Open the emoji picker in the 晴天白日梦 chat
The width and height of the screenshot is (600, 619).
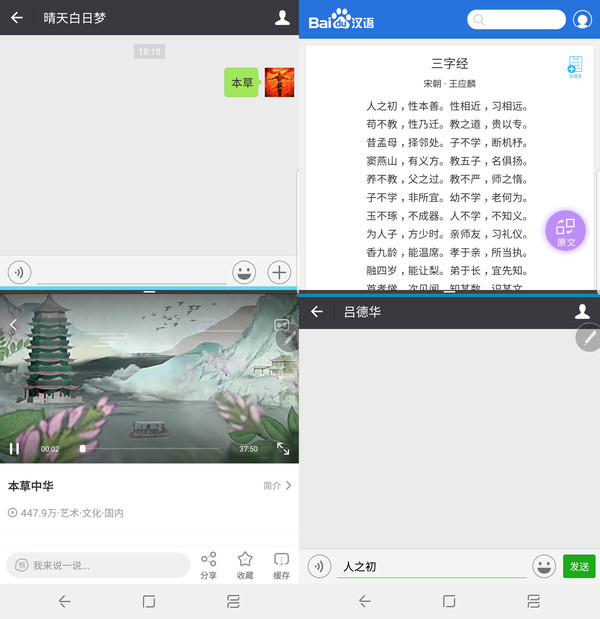[x=244, y=272]
